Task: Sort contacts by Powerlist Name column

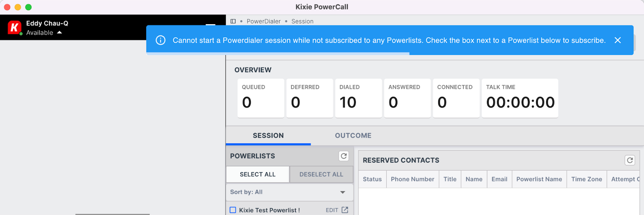Action: 539,179
